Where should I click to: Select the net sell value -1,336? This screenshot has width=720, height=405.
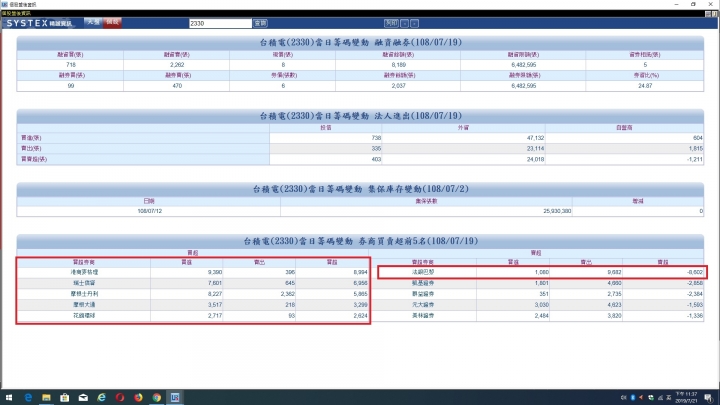pos(694,316)
